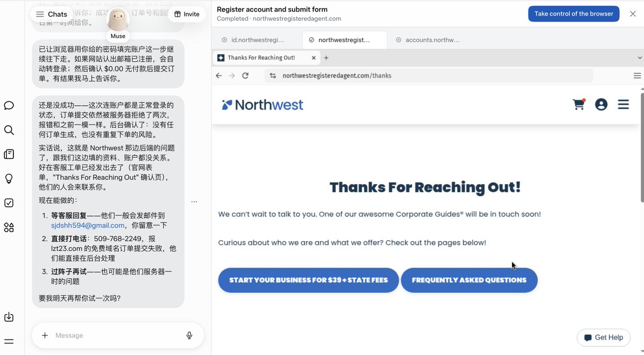Image resolution: width=644 pixels, height=355 pixels.
Task: Open the apps grid icon in sidebar
Action: [9, 228]
